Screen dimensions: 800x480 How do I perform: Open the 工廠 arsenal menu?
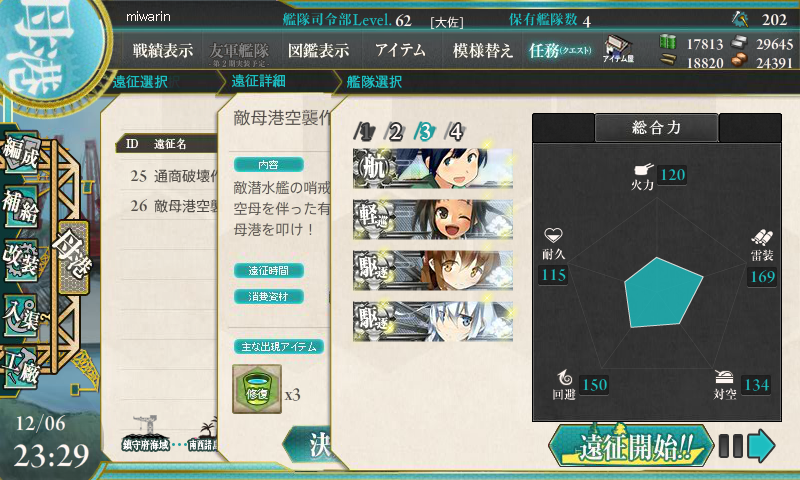pyautogui.click(x=20, y=367)
